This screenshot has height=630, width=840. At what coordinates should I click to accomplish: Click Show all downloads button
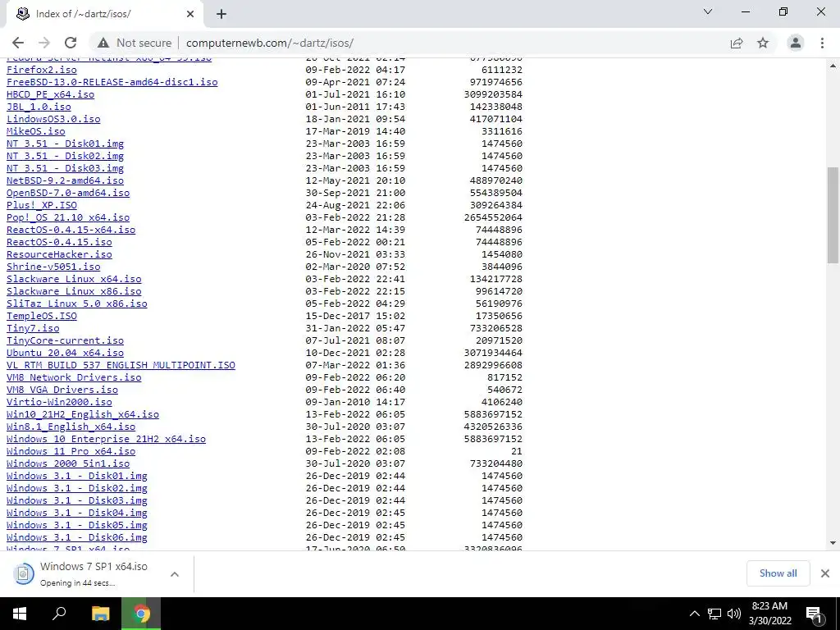click(x=778, y=573)
